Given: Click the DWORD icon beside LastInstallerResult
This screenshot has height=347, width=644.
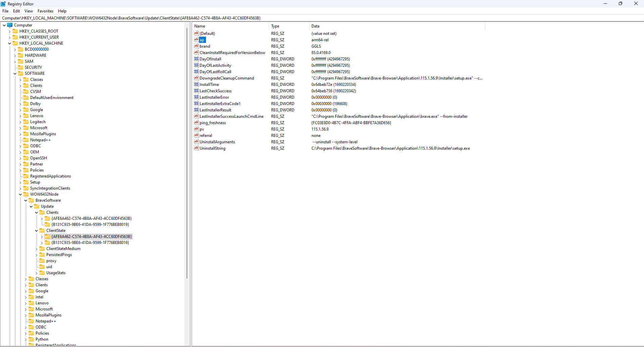Looking at the screenshot, I should pos(196,110).
